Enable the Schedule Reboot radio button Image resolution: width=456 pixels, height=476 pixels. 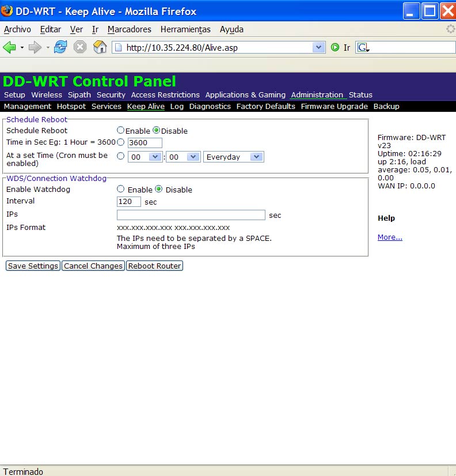coord(120,131)
